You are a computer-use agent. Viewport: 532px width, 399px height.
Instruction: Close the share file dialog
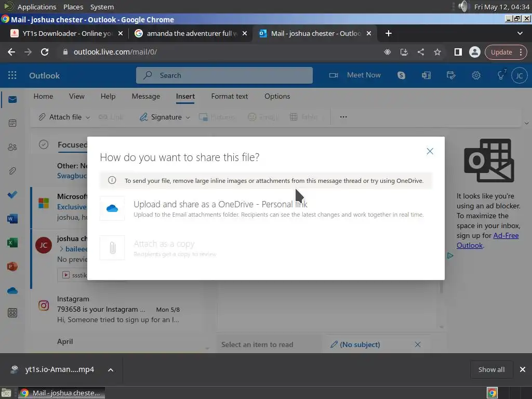point(430,151)
